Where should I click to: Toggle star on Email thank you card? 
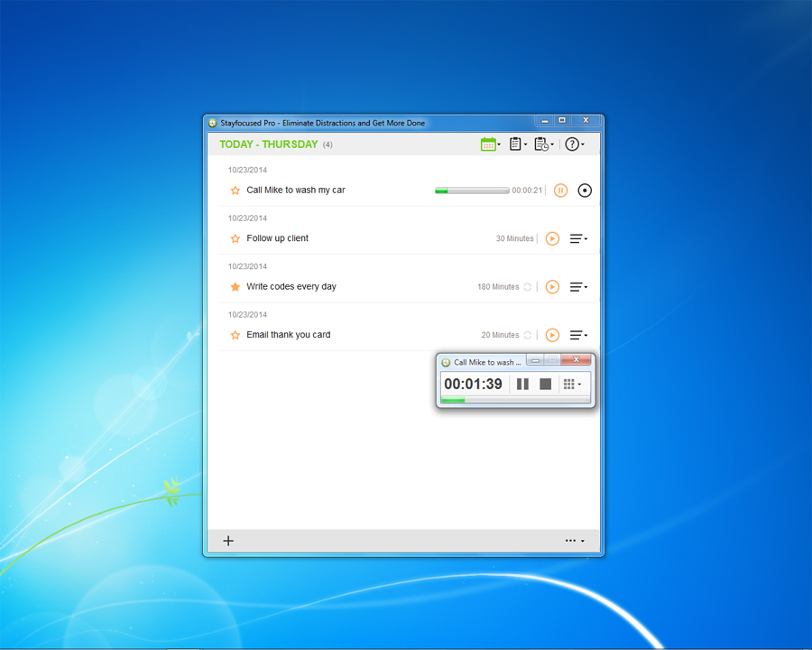[x=235, y=335]
